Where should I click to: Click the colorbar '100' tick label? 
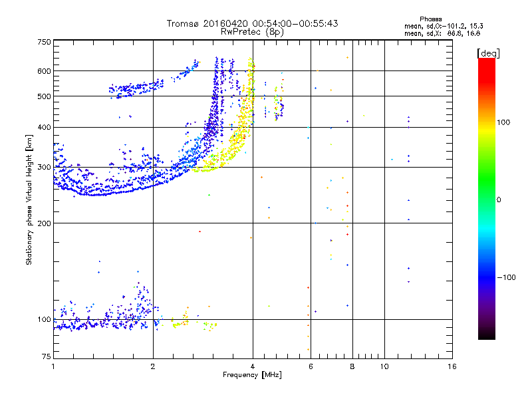pos(503,122)
